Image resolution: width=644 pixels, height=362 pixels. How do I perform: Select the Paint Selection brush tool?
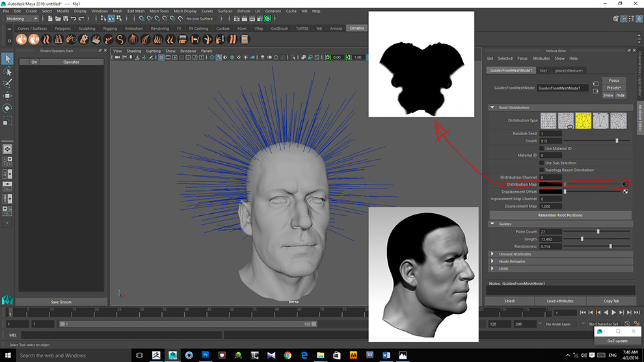click(x=7, y=84)
